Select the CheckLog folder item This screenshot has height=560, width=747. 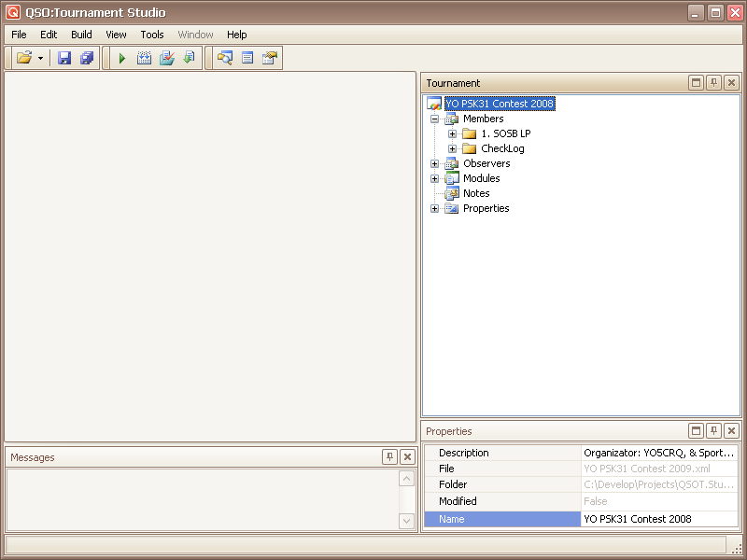[x=502, y=148]
